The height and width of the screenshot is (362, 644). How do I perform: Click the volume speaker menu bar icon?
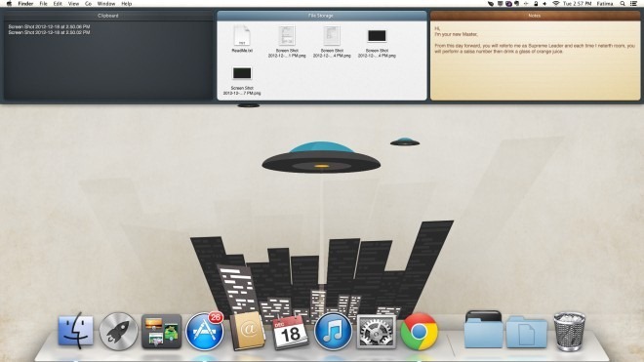[x=544, y=4]
